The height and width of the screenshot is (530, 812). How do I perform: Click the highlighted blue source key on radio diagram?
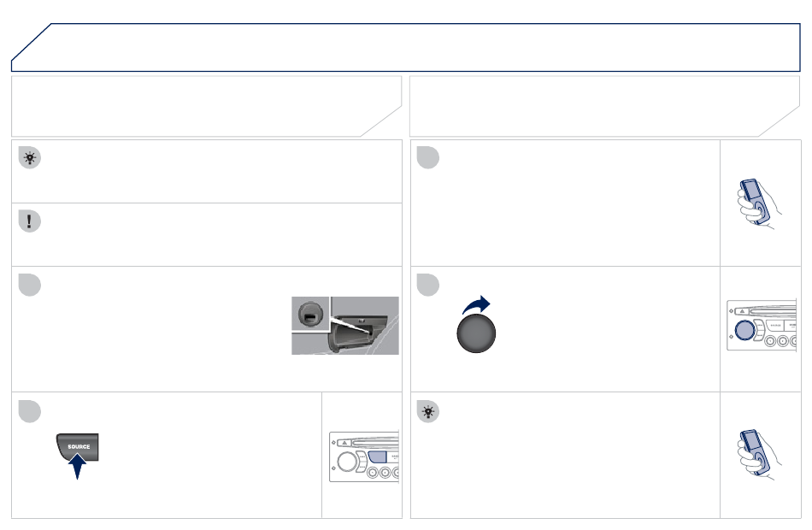point(378,457)
